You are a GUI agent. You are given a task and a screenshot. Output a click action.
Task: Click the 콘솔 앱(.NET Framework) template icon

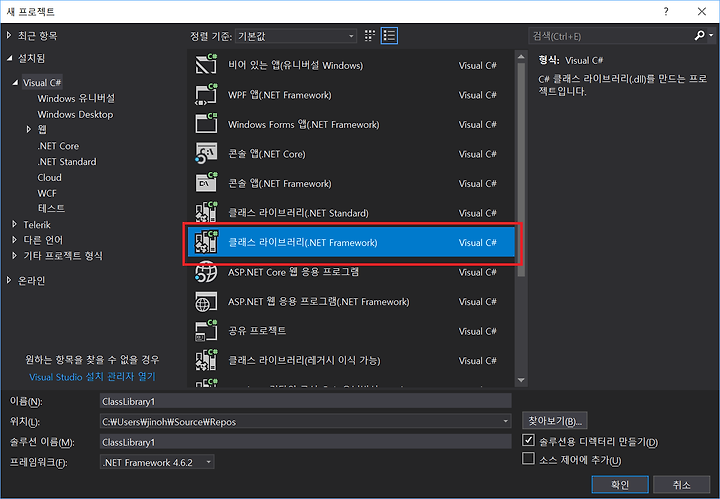[206, 183]
